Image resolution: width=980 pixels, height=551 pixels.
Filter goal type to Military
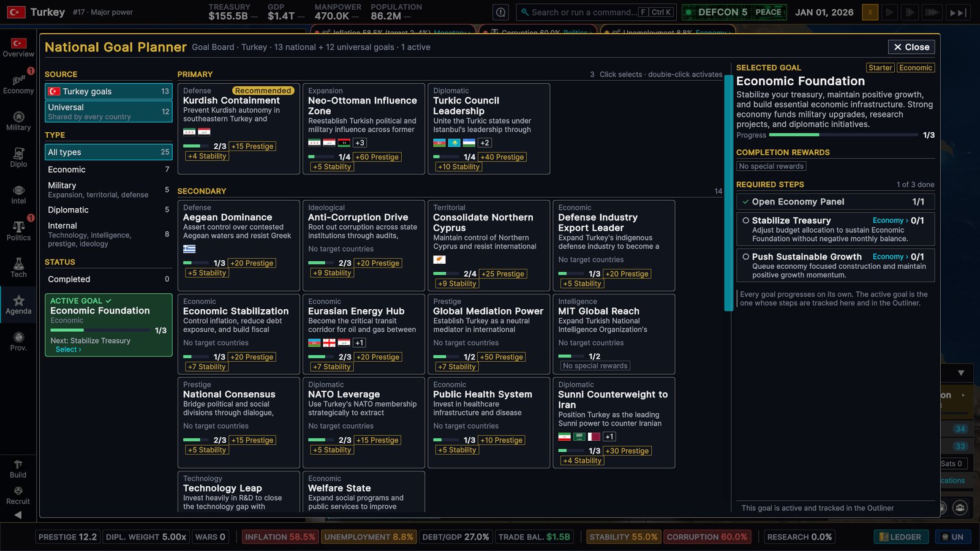(x=108, y=190)
